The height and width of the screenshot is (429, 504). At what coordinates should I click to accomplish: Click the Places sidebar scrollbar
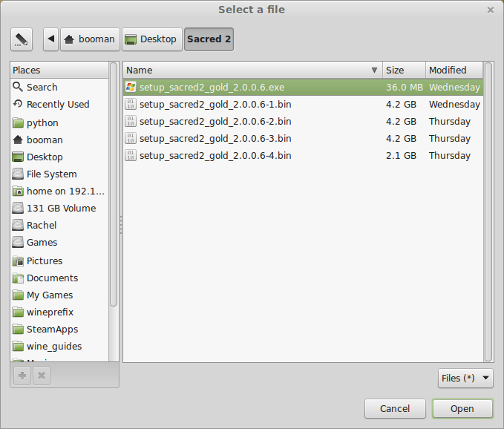point(114,185)
